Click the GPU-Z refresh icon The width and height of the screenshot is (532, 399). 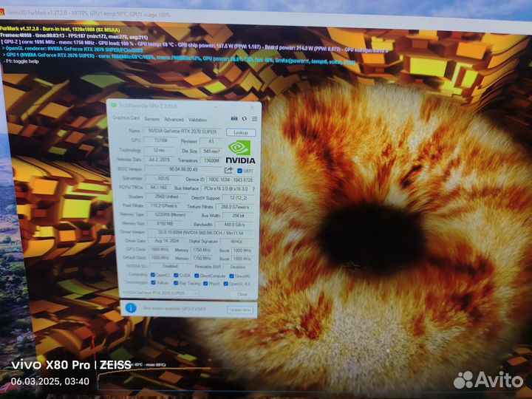(245, 119)
